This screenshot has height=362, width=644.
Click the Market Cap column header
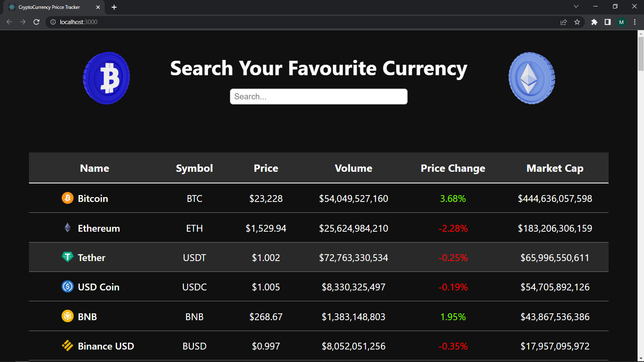point(555,168)
